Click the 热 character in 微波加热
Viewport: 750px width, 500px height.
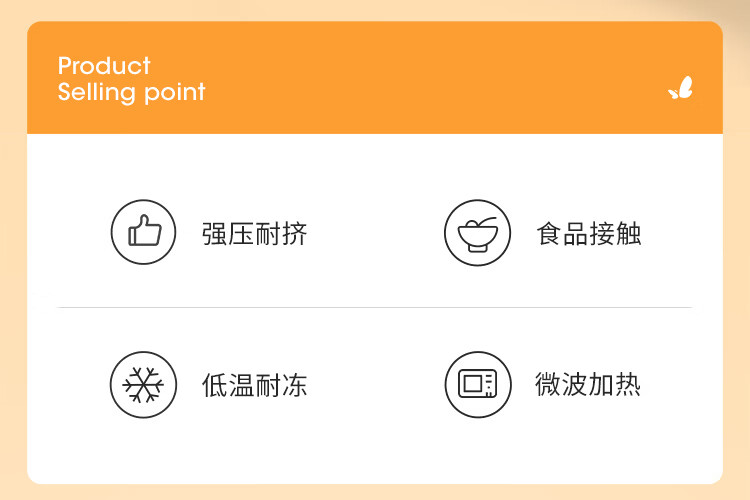coord(628,385)
